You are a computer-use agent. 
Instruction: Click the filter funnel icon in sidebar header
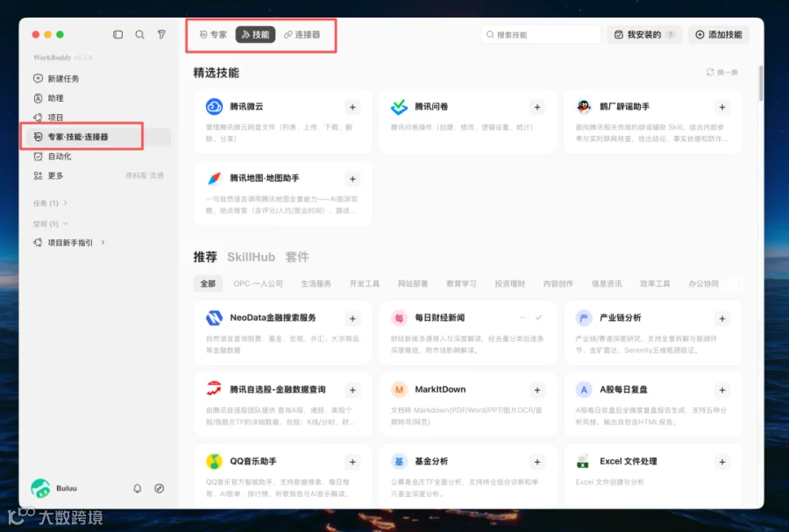click(161, 35)
